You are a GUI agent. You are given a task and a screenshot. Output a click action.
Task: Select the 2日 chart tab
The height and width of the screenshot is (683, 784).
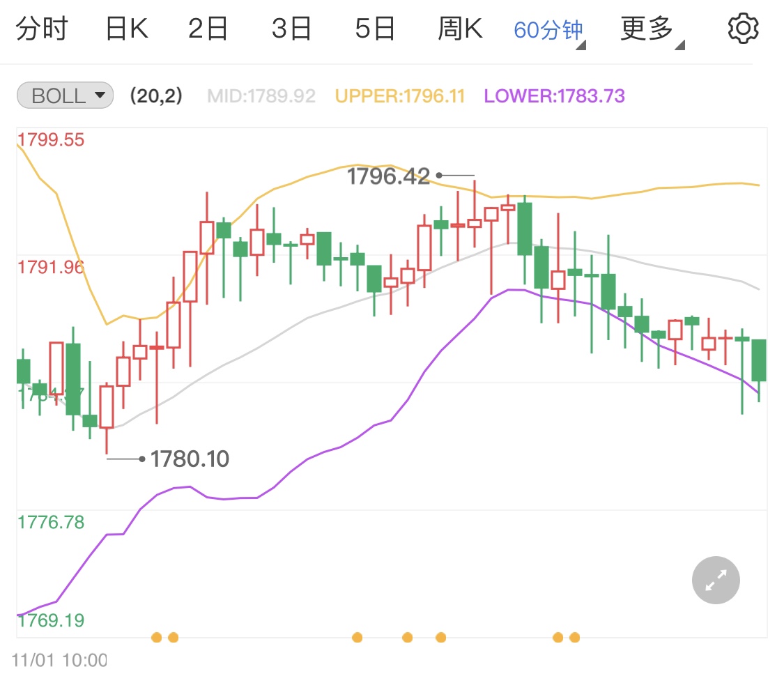point(208,29)
